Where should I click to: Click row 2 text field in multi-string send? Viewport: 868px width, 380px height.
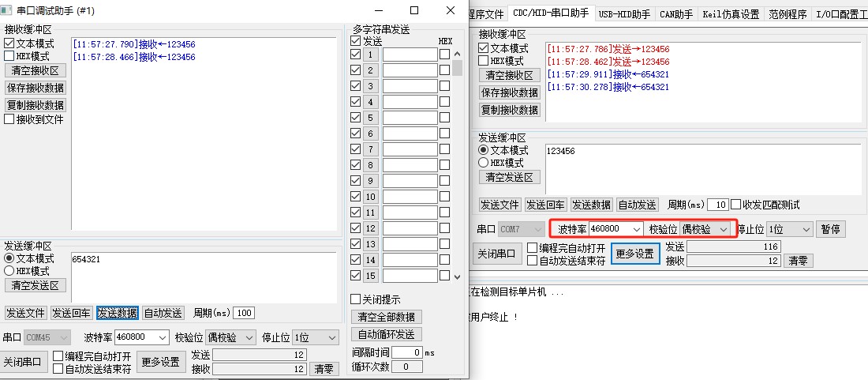click(x=410, y=70)
